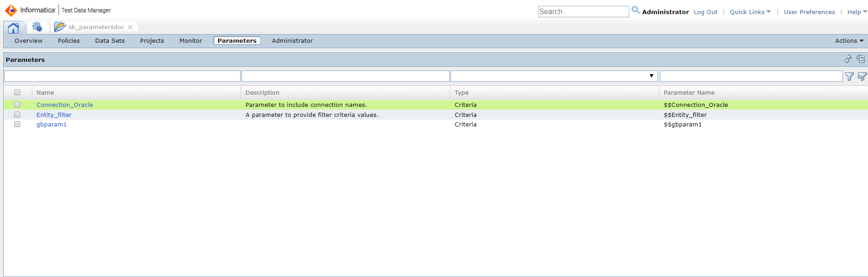
Task: Click the Log Out link
Action: pos(706,12)
